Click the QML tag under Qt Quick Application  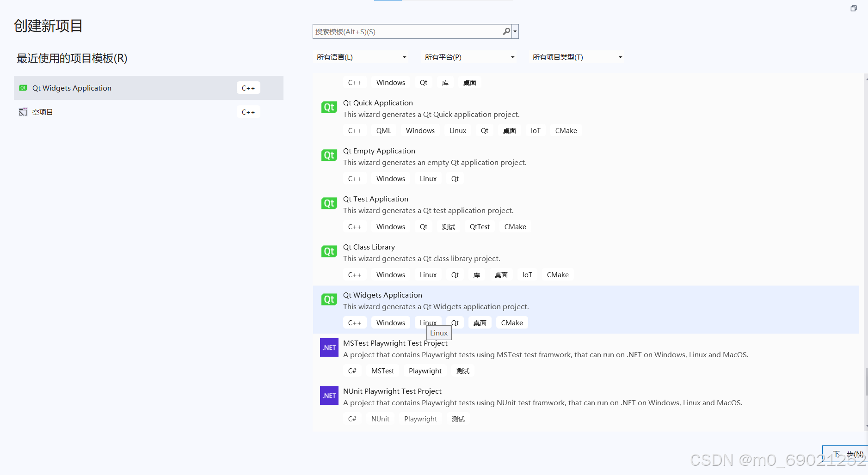coord(384,131)
